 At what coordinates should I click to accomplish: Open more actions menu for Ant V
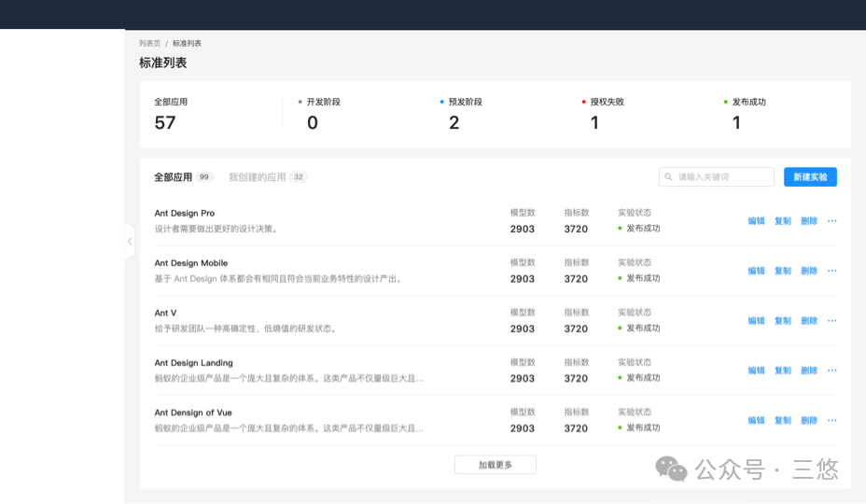(831, 320)
